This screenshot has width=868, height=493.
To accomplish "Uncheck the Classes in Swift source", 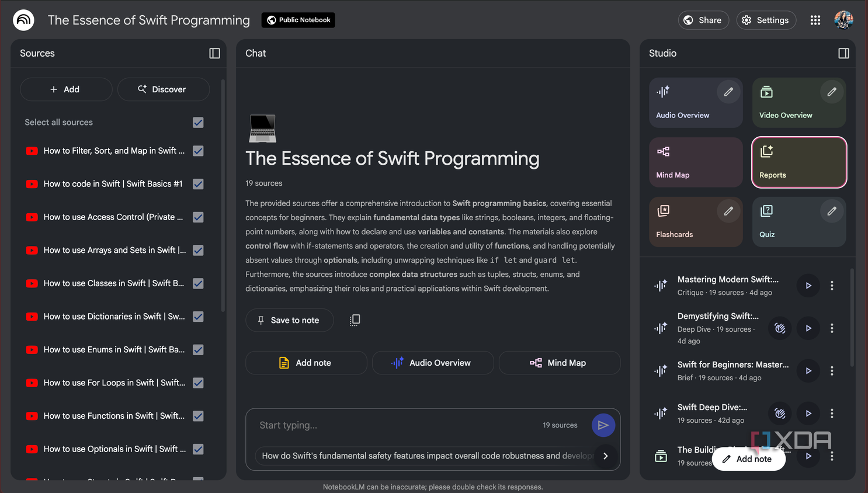I will tap(199, 283).
